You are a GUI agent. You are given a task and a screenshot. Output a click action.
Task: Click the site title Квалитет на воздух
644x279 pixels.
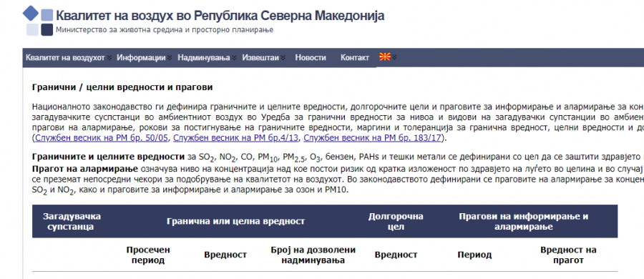point(220,16)
